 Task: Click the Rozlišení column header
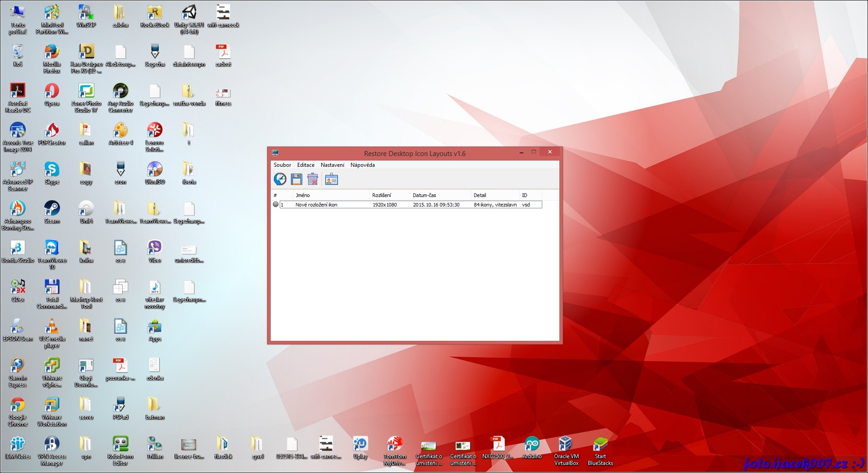coord(382,195)
